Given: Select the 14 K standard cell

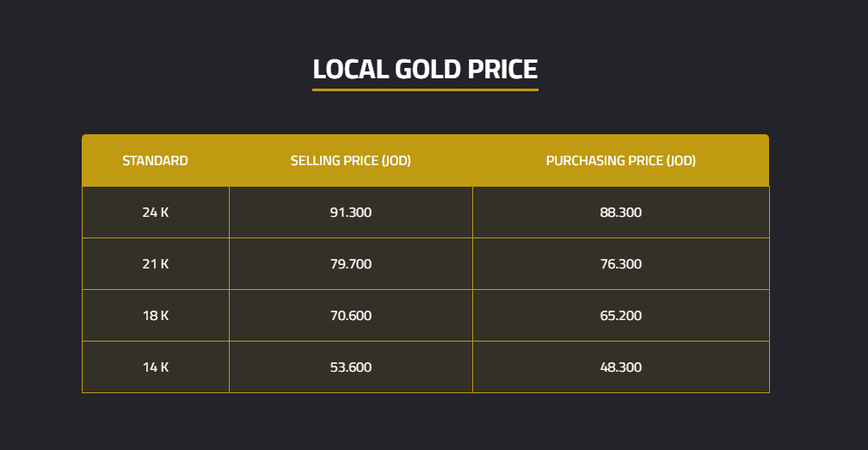Looking at the screenshot, I should coord(155,367).
